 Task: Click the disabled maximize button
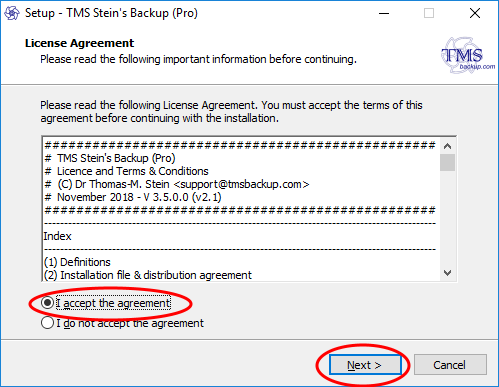coord(429,13)
